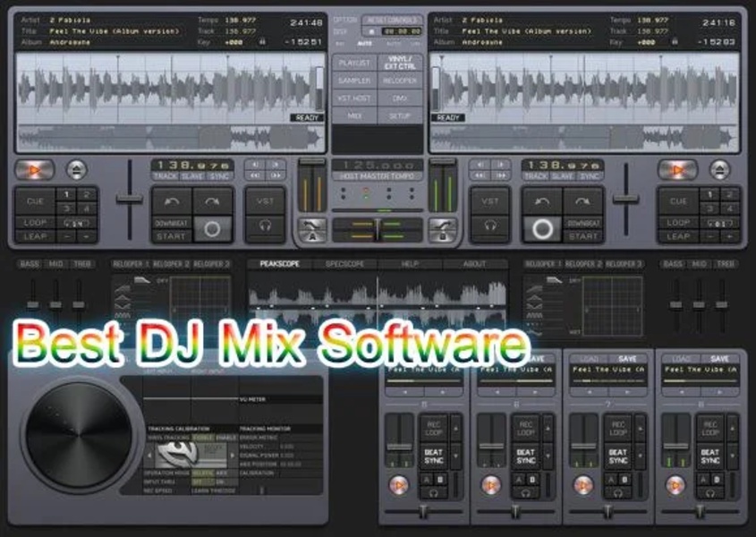Click the right deck VST button

490,201
